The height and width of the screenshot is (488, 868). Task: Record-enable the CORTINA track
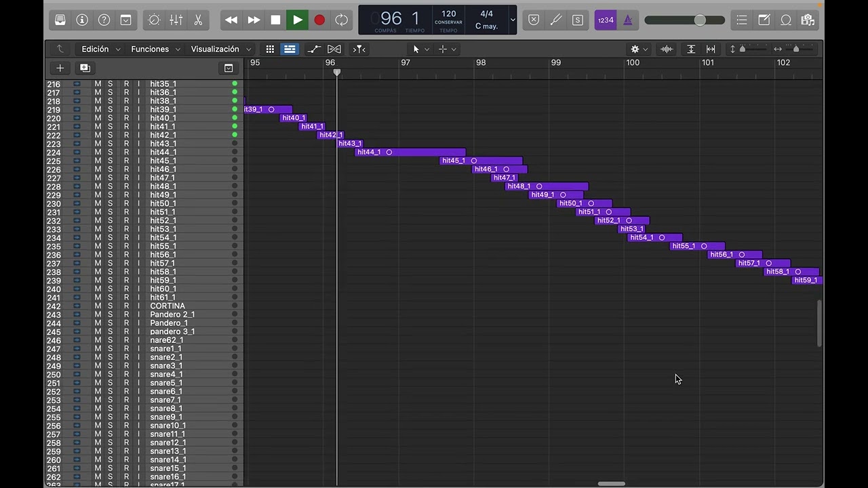[126, 306]
